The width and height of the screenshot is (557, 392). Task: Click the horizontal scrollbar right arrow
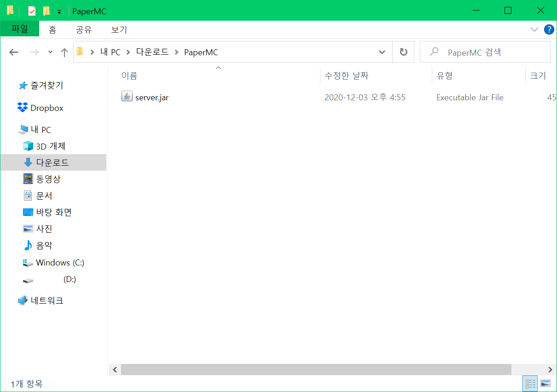550,369
